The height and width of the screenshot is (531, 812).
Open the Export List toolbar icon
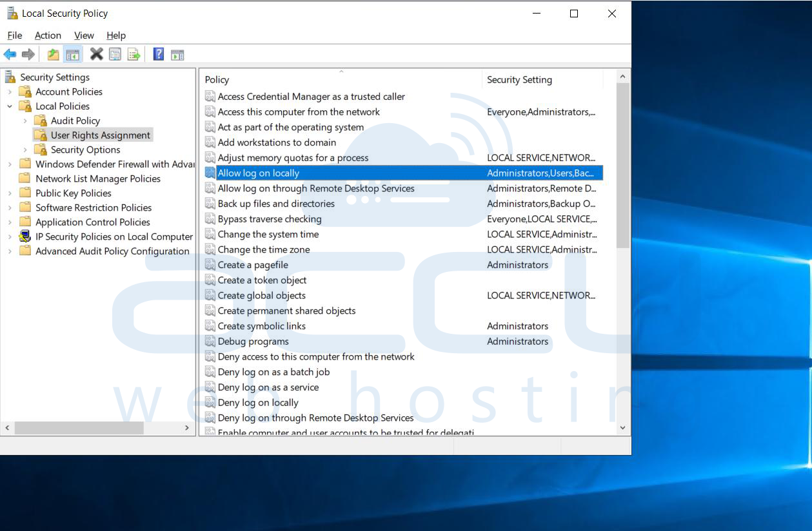134,54
